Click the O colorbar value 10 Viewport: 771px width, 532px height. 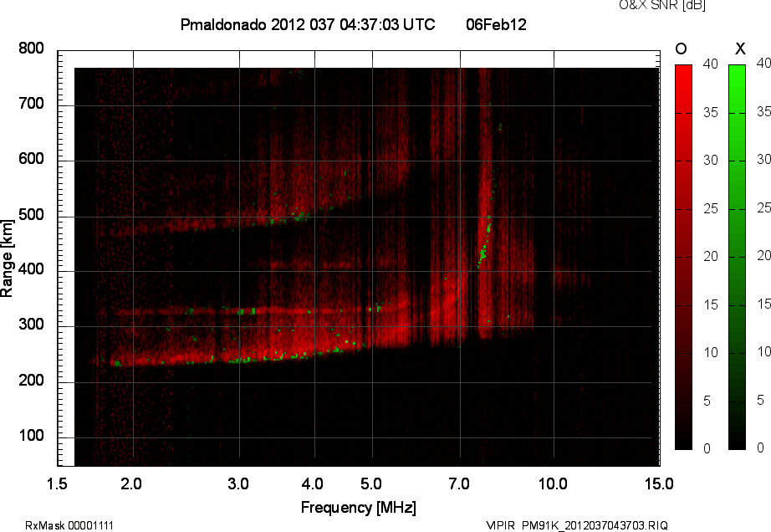(x=711, y=352)
